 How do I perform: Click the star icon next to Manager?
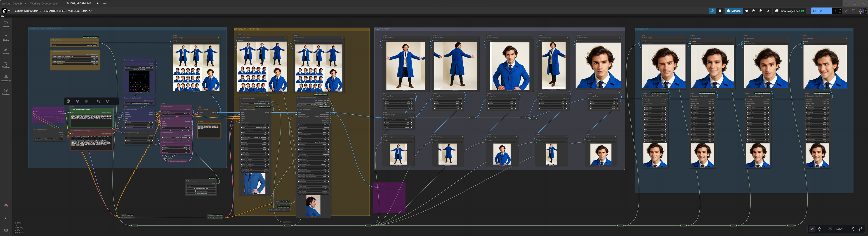coord(747,11)
